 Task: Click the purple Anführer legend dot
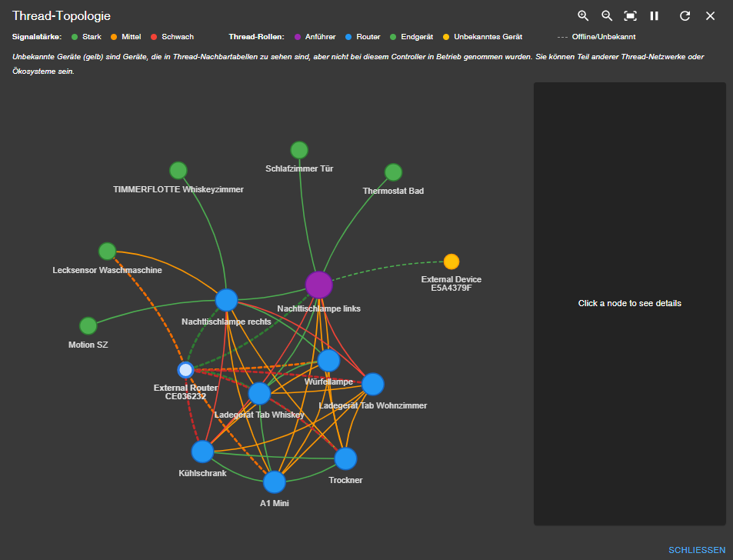click(x=298, y=37)
